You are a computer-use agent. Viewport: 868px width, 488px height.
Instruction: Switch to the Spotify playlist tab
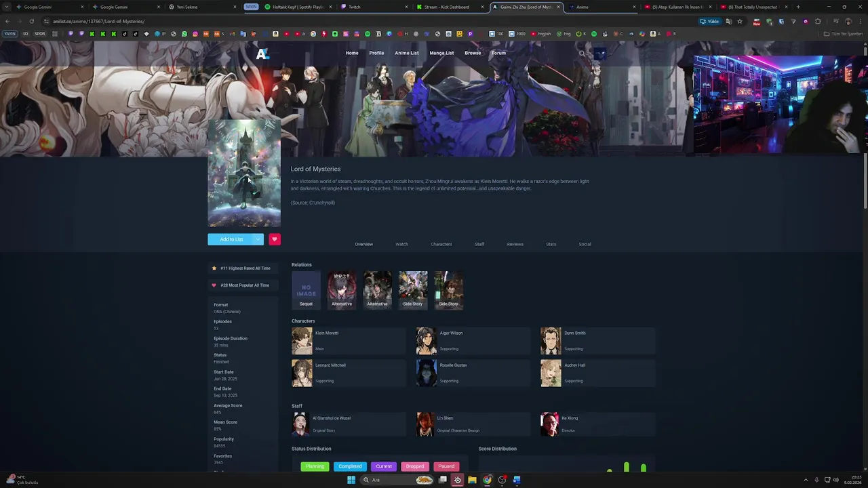coord(297,7)
